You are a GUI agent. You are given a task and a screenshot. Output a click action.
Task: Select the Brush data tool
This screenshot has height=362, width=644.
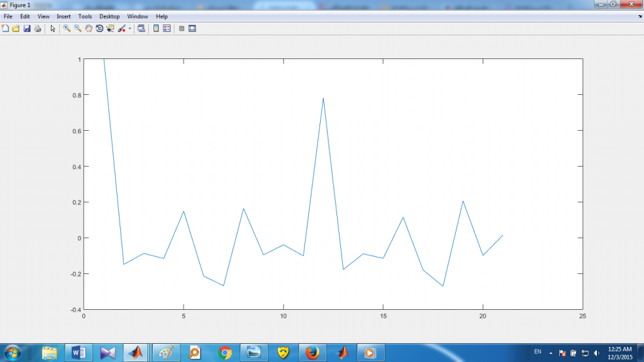[x=121, y=28]
